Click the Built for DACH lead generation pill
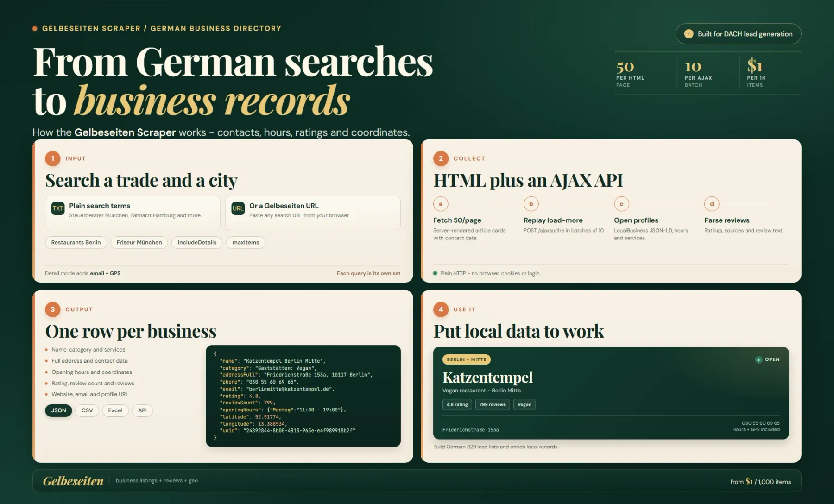Screen dimensions: 834x504 click(x=738, y=34)
